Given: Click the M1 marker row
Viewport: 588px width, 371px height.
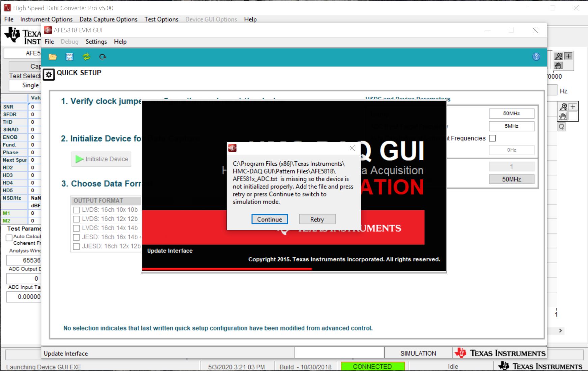Looking at the screenshot, I should (x=21, y=213).
